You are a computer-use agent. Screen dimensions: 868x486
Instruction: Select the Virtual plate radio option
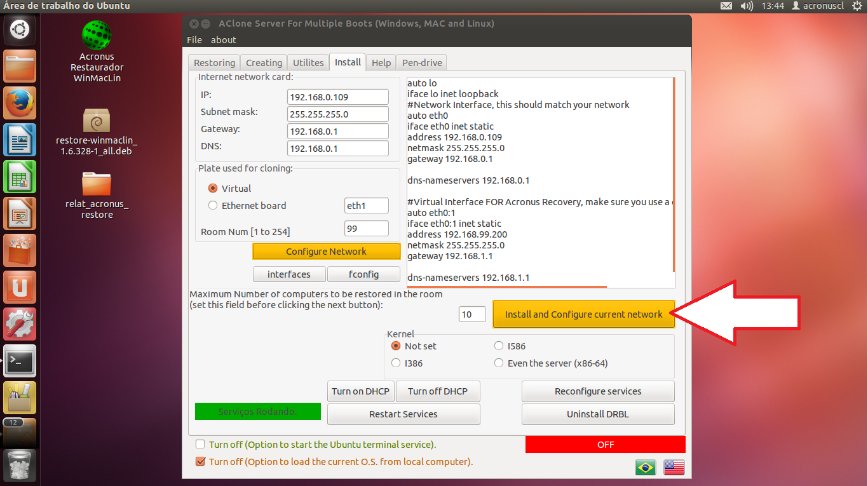pyautogui.click(x=214, y=189)
